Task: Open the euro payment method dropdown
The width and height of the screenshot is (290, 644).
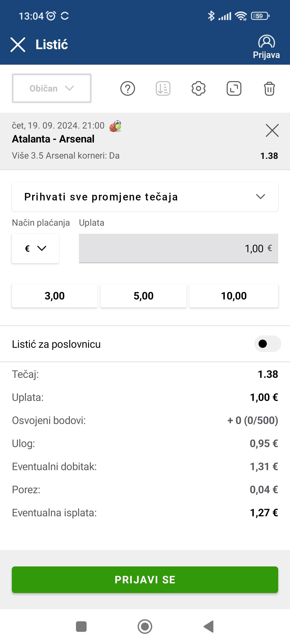Action: 35,248
